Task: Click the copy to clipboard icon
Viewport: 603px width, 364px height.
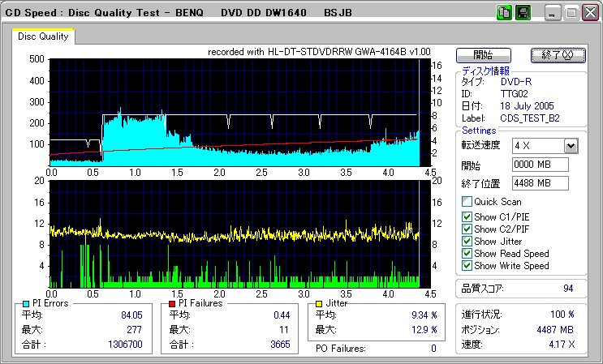Action: click(505, 13)
